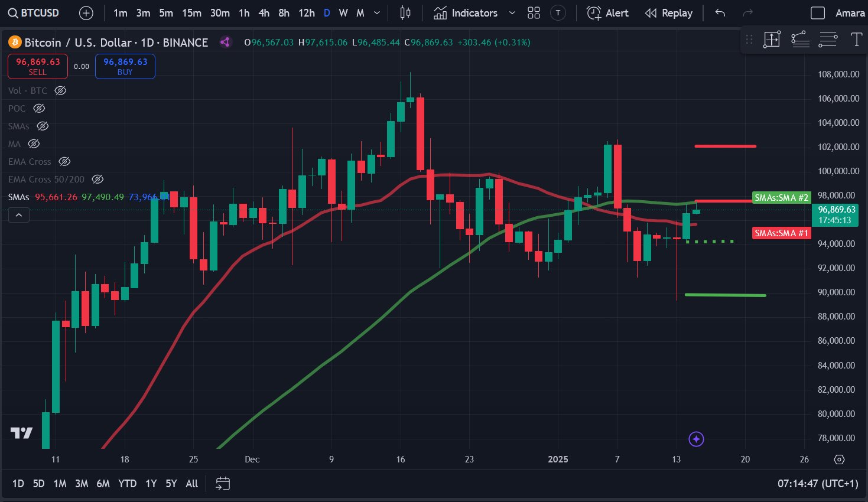
Task: Collapse the indicator legend list
Action: pyautogui.click(x=19, y=215)
